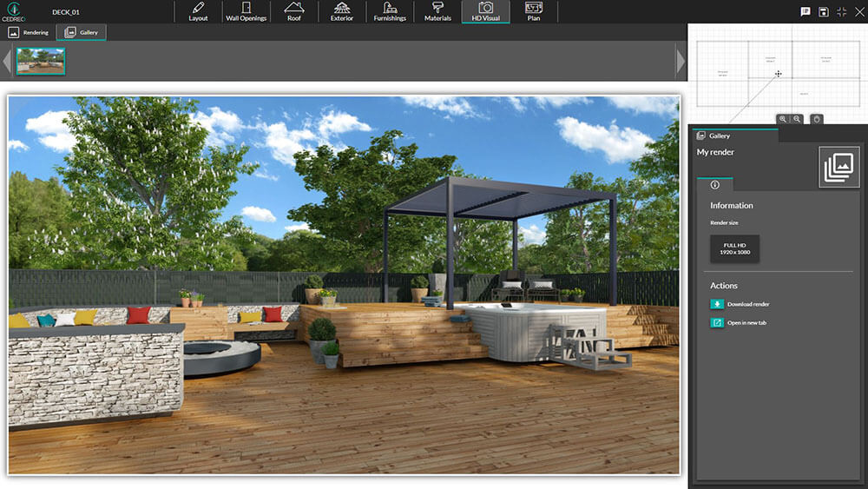Zoom out on the floor plan minimap

click(797, 119)
